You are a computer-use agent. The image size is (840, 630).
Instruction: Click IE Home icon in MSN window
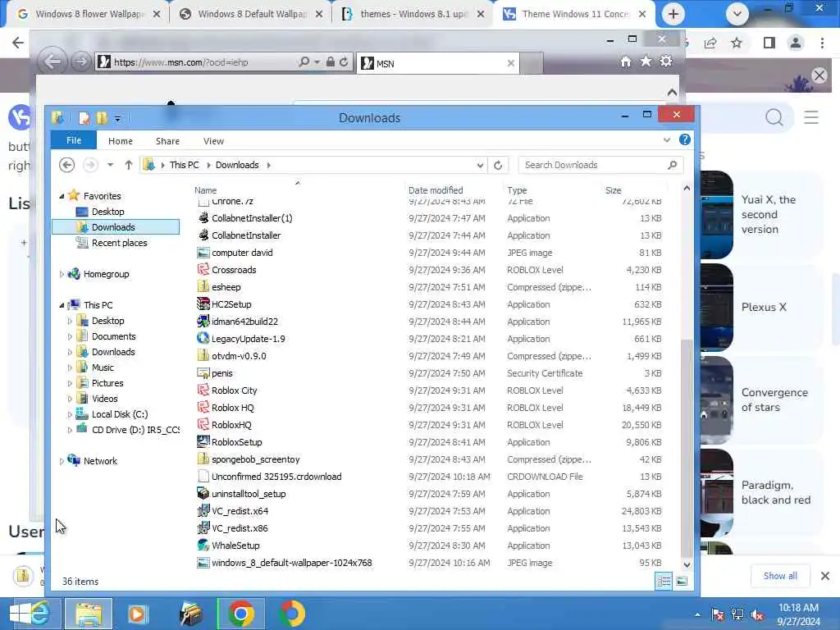pos(625,62)
